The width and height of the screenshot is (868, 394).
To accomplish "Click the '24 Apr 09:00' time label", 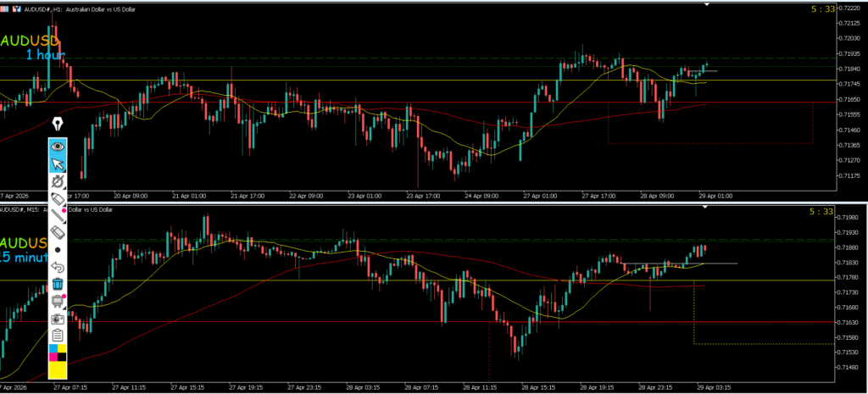I will (482, 196).
